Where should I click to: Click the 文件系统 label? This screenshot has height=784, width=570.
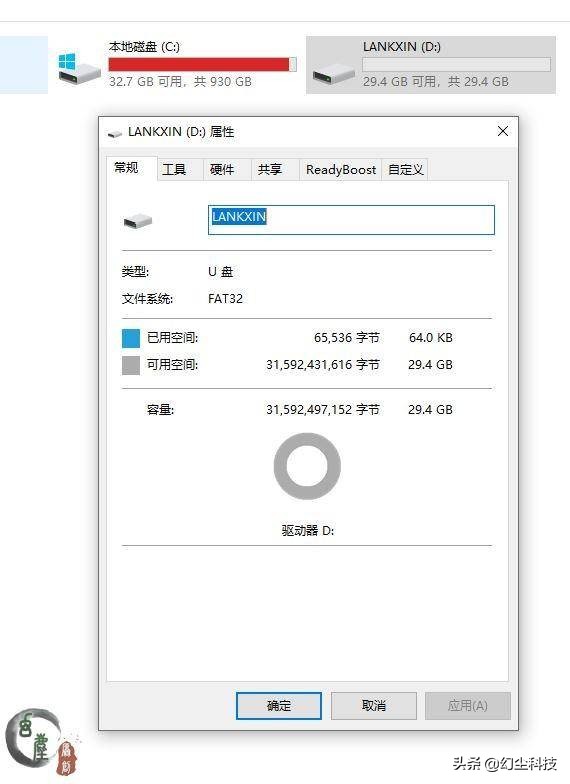click(148, 299)
